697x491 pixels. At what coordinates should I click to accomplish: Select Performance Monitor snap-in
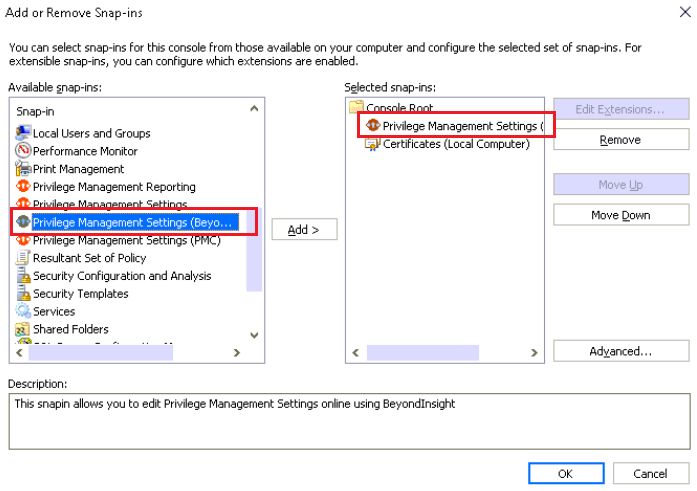click(x=85, y=151)
